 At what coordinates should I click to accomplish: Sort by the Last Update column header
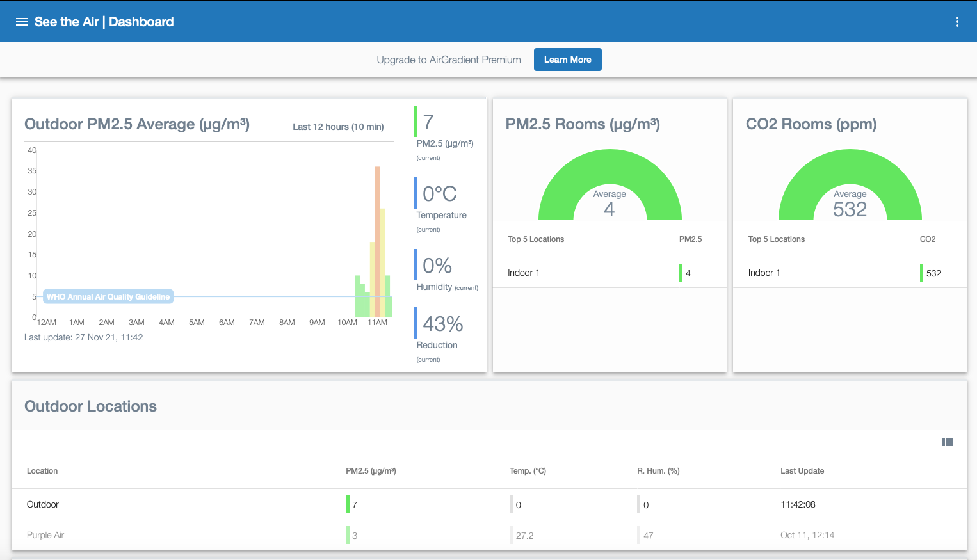(x=802, y=471)
